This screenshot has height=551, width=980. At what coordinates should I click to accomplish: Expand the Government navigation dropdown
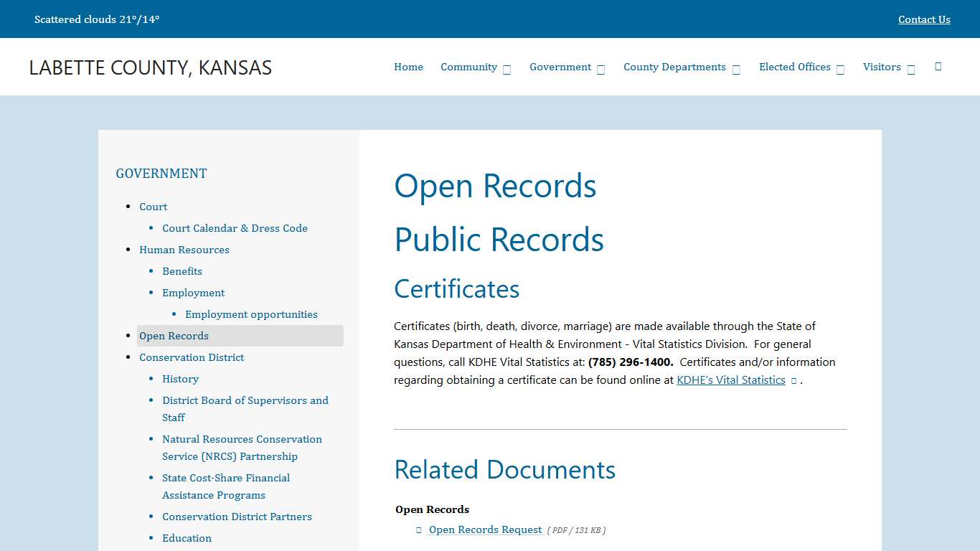560,67
